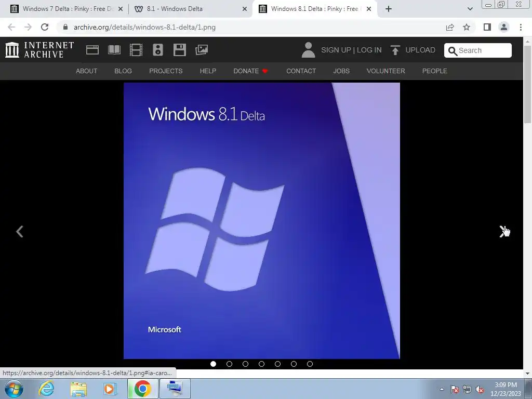
Task: Open the Chrome side panel
Action: (x=487, y=27)
